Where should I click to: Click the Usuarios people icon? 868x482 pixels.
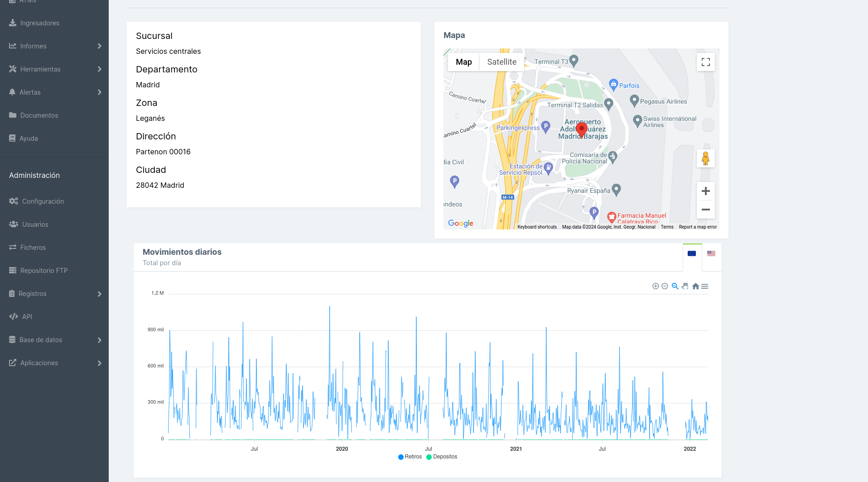coord(14,224)
